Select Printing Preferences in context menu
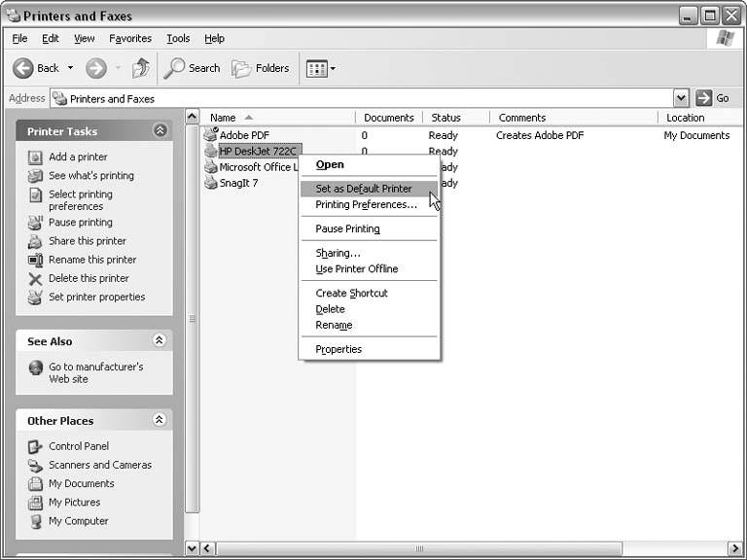747x560 pixels. pyautogui.click(x=366, y=205)
